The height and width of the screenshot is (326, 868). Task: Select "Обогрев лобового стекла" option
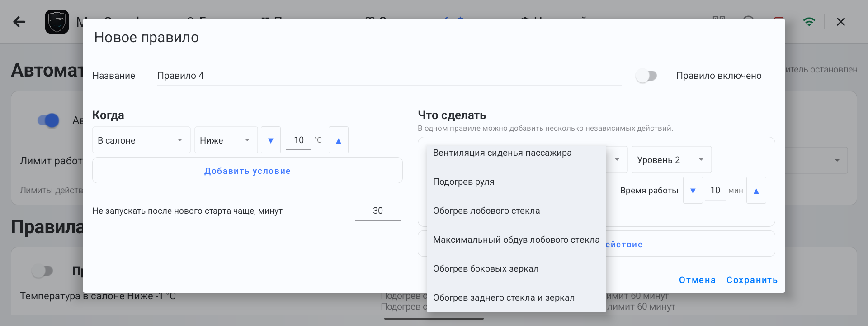516,211
